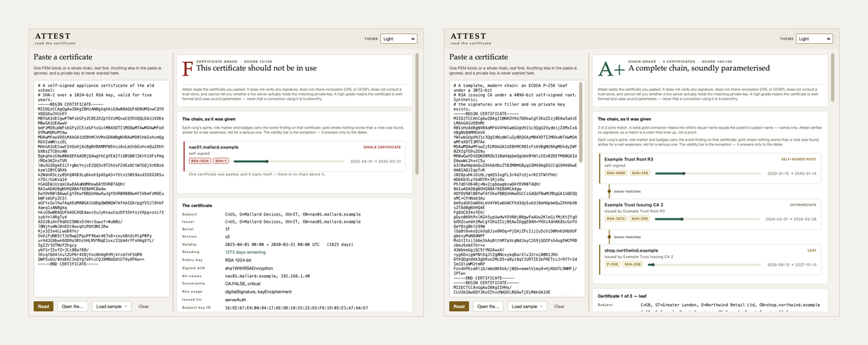The height and width of the screenshot is (345, 868).
Task: Clear the pasted certificate in right window
Action: click(559, 306)
